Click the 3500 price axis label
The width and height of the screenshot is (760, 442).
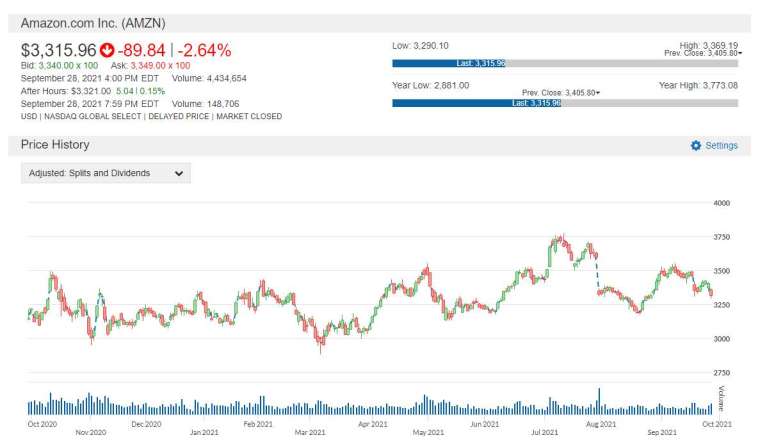721,271
